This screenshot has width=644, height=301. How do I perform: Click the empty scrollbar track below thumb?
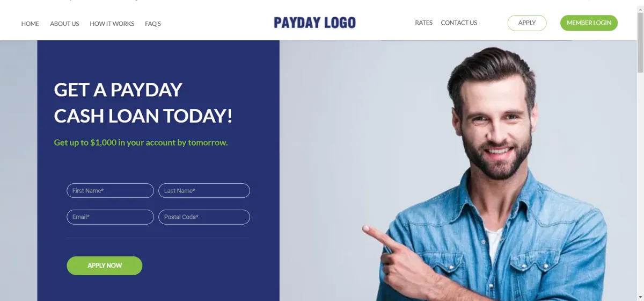640,187
